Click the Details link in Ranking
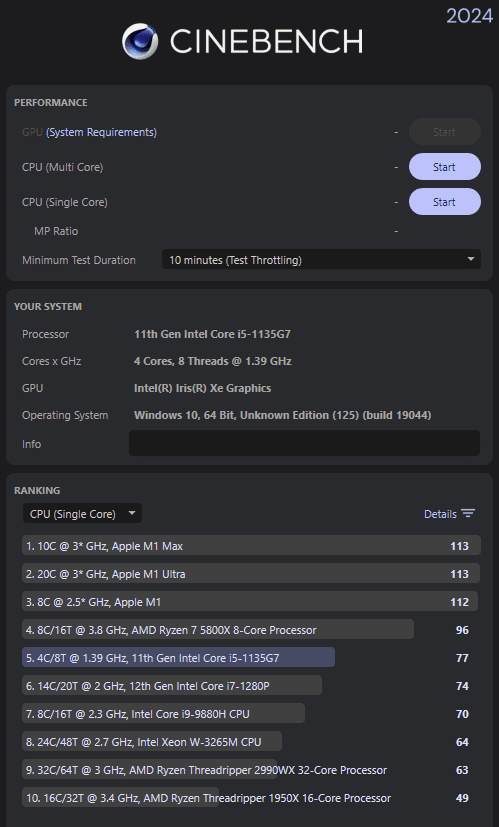The image size is (499, 827). click(440, 514)
